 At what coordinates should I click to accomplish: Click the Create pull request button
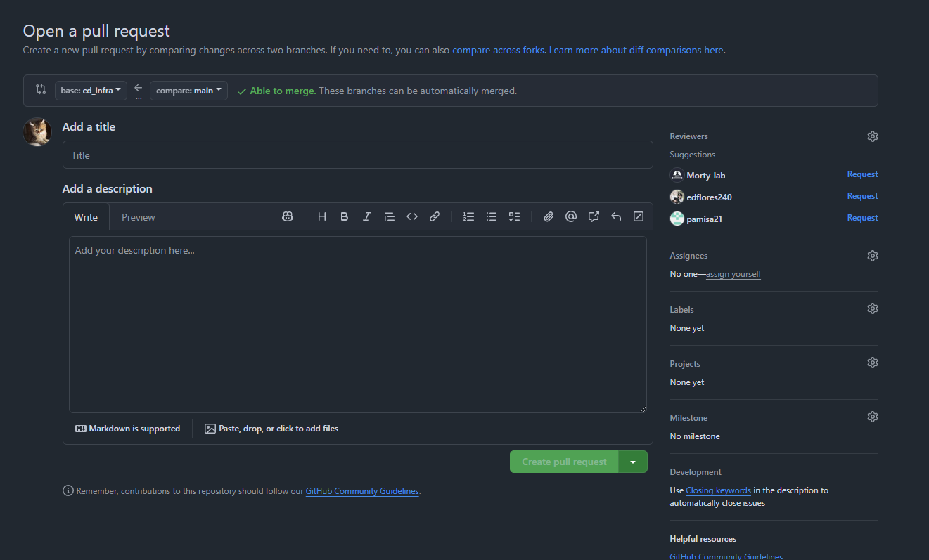point(564,462)
